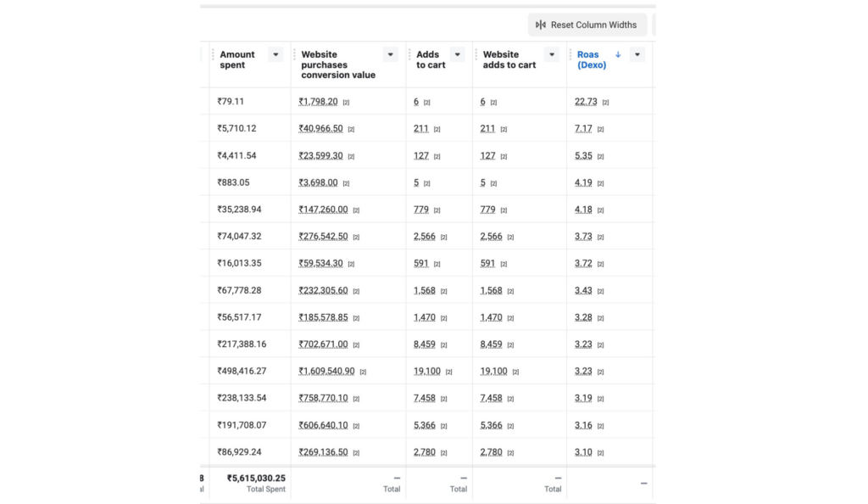Image resolution: width=868 pixels, height=504 pixels.
Task: Click the footnote icon next to ₹1,609,540.90
Action: pyautogui.click(x=363, y=372)
